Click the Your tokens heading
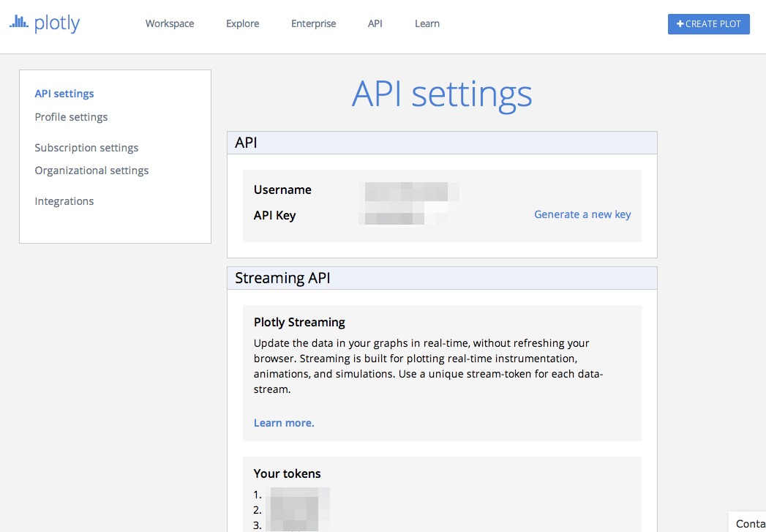 click(288, 473)
